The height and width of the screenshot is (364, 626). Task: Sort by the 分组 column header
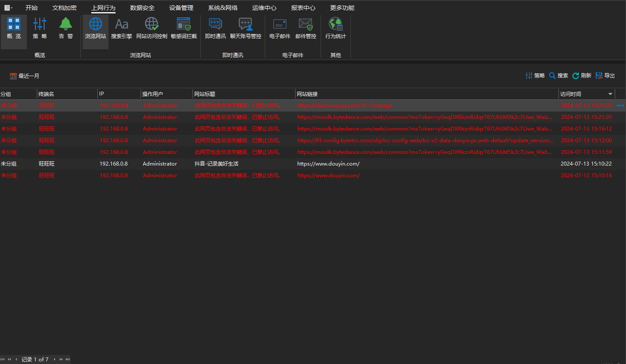tap(18, 94)
